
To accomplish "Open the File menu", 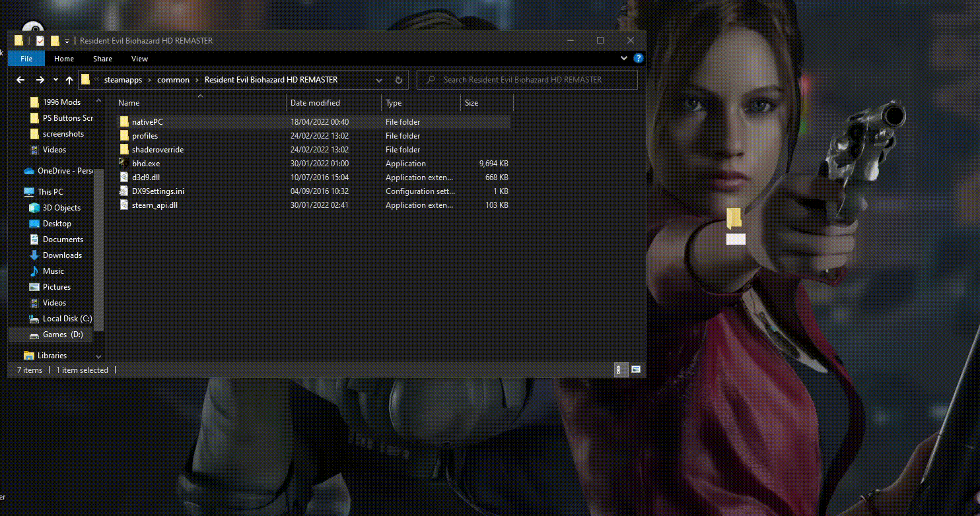I will pyautogui.click(x=26, y=59).
